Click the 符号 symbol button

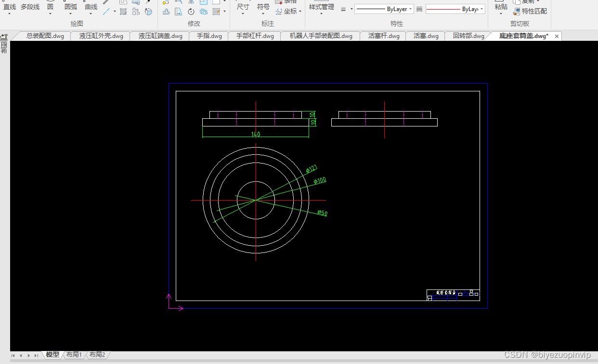(263, 7)
